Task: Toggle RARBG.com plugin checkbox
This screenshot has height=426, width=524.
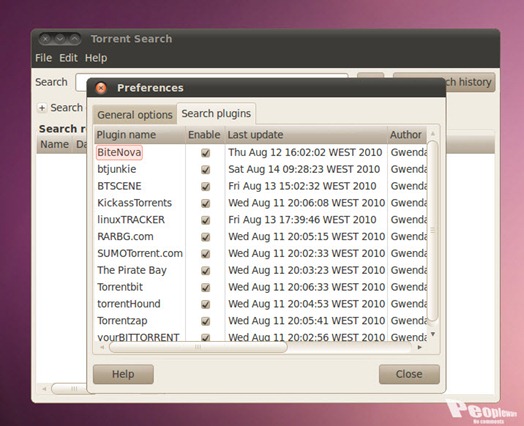Action: pos(205,237)
